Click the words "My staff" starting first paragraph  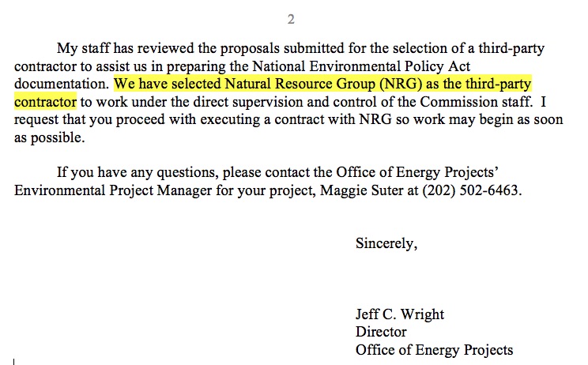83,48
